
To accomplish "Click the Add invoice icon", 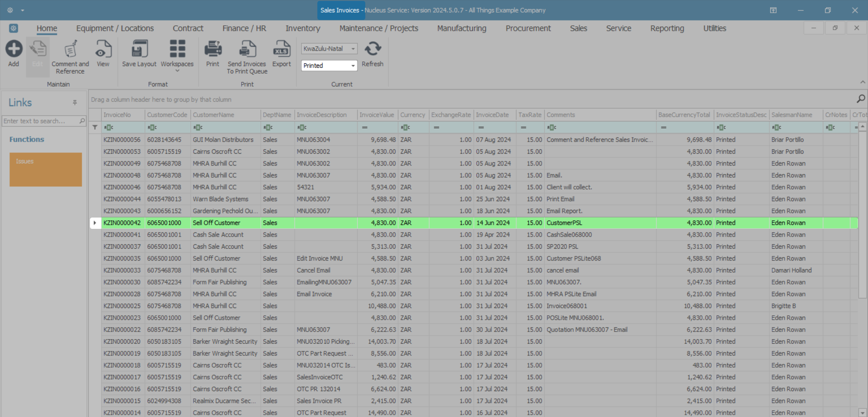I will pos(14,49).
